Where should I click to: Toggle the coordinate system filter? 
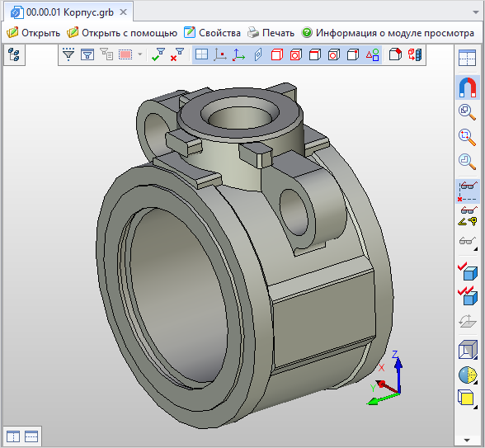(239, 54)
